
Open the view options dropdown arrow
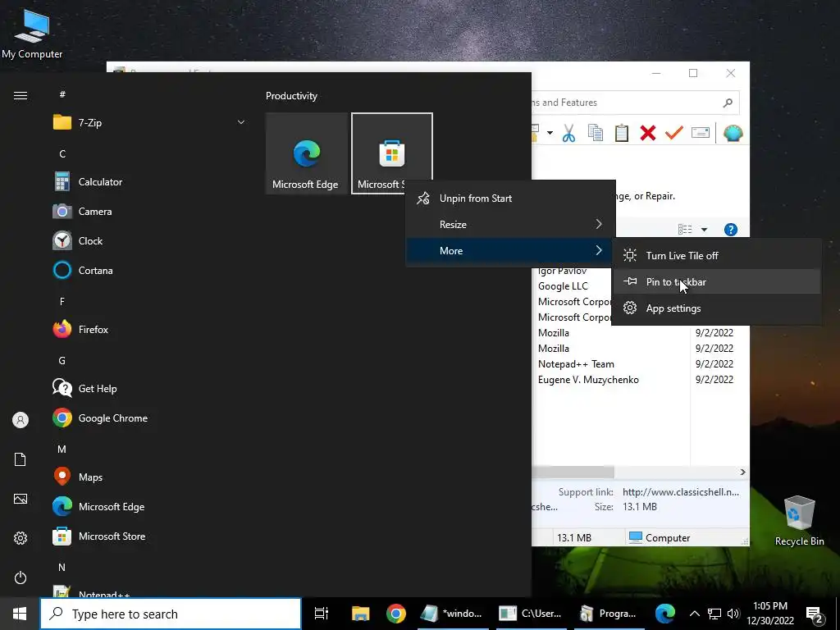[704, 230]
